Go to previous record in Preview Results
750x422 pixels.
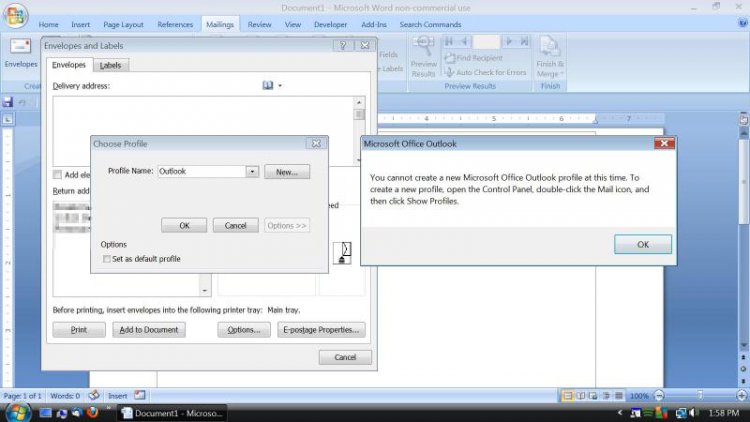(x=463, y=42)
